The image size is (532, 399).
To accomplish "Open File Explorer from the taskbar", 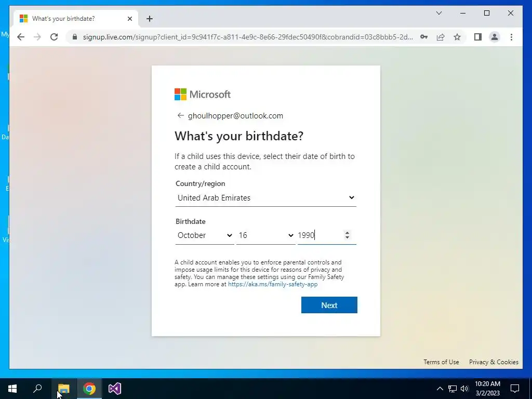I will click(63, 389).
